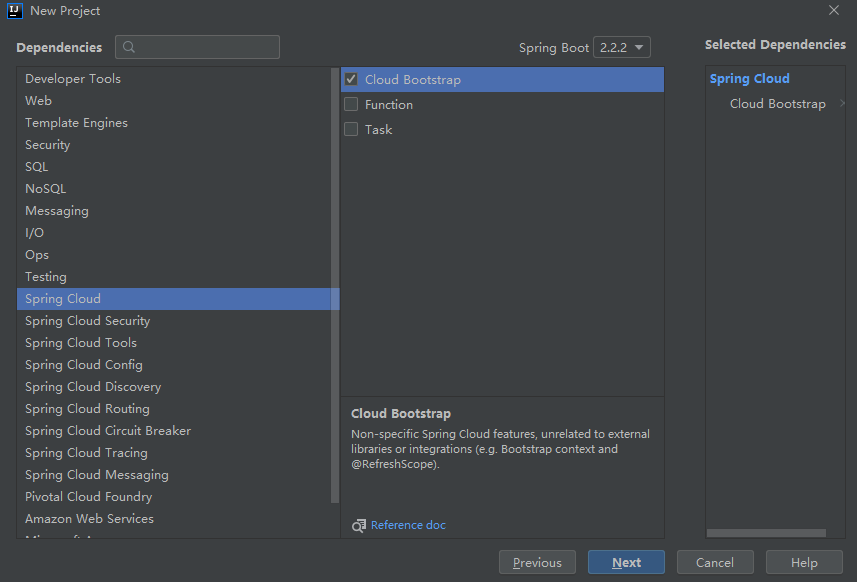This screenshot has width=857, height=582.
Task: Click the Function dependency label
Action: pos(389,104)
